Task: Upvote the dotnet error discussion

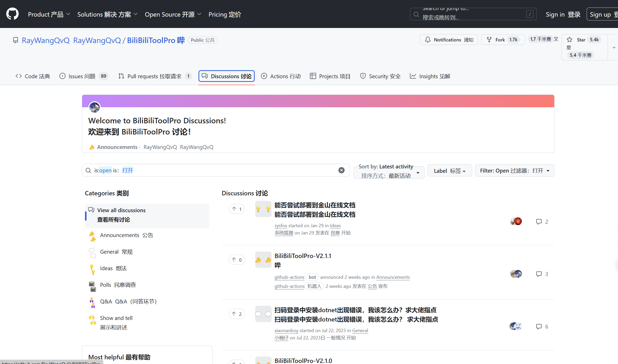Action: 237,314
